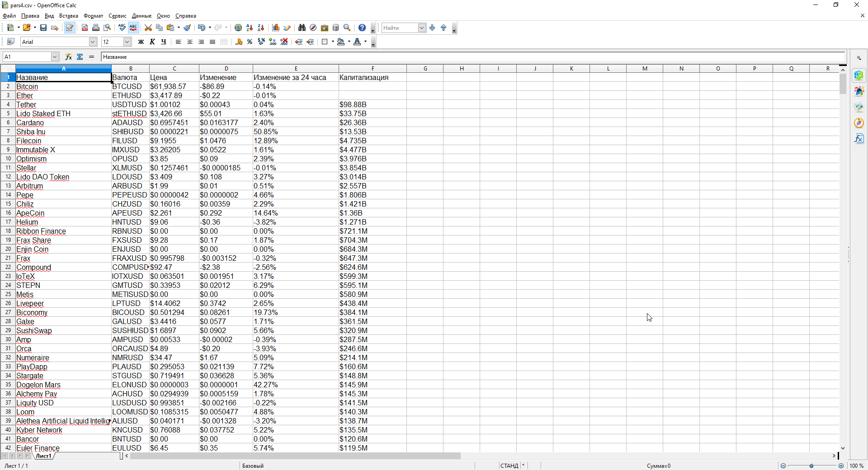This screenshot has height=470, width=868.
Task: Click the Find Previous arrow button
Action: (x=443, y=28)
